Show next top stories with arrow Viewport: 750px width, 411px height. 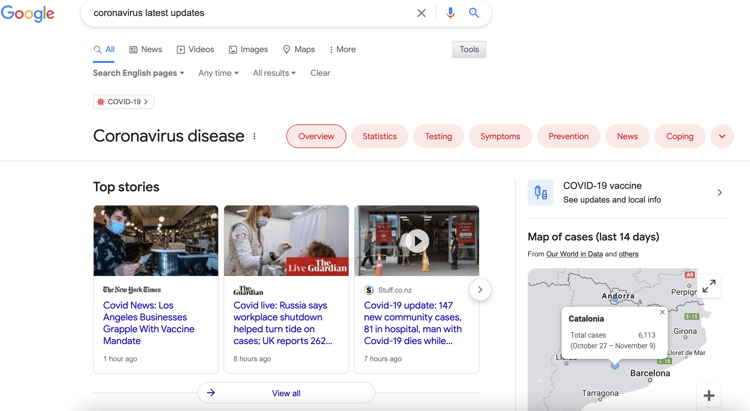click(480, 289)
